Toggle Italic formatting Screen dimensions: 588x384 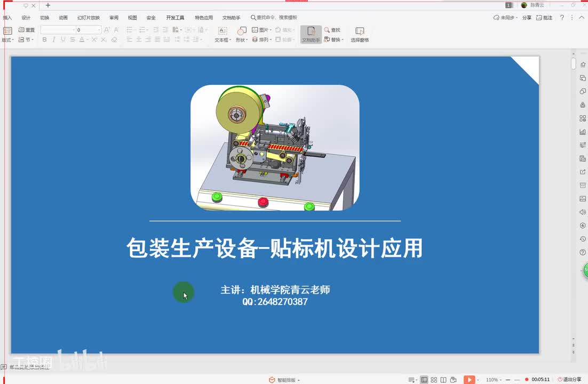54,39
